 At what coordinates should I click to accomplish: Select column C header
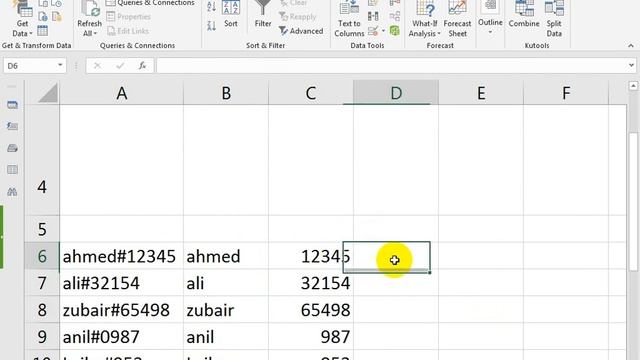311,93
